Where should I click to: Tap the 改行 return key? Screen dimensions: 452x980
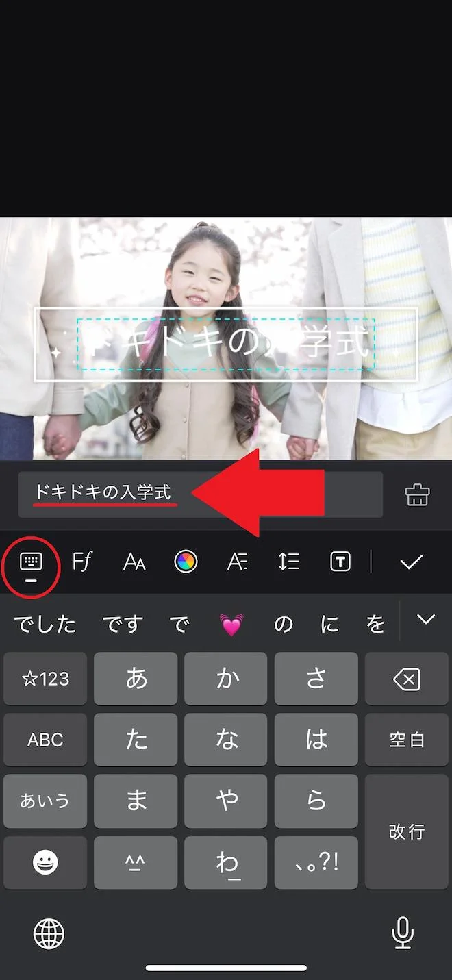coord(407,832)
